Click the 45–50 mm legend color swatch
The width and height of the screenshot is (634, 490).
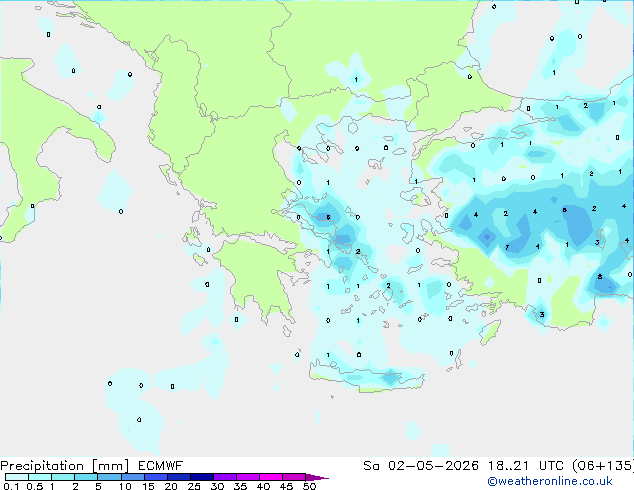294,477
